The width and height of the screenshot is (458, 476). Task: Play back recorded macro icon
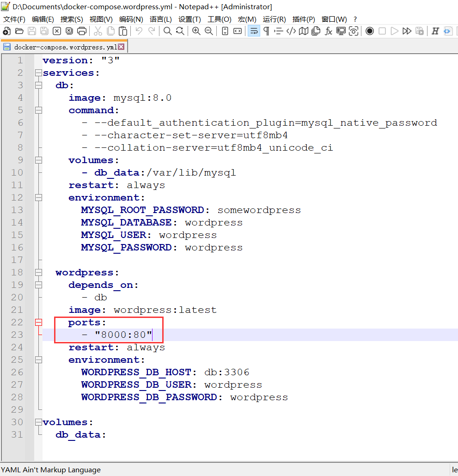395,31
